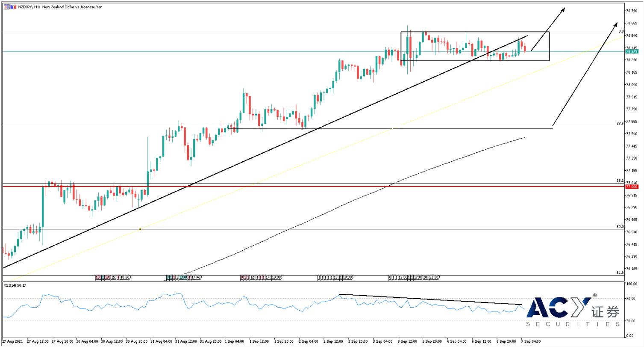Viewport: 644px width, 347px height.
Task: Click the RSI scale value 70.00
Action: click(x=631, y=299)
